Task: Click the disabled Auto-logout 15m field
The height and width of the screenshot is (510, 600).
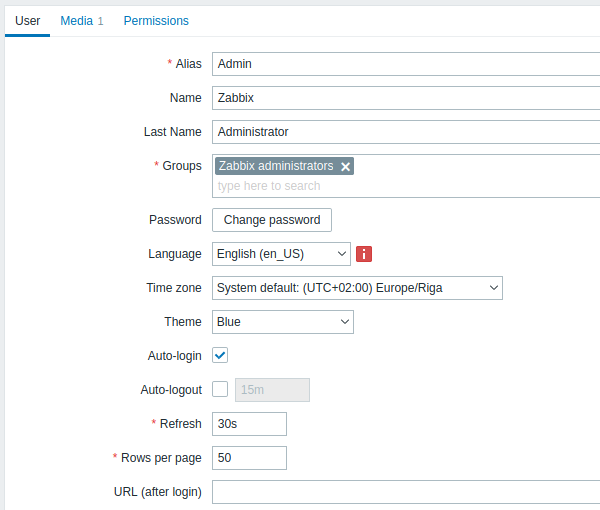Action: click(x=272, y=390)
